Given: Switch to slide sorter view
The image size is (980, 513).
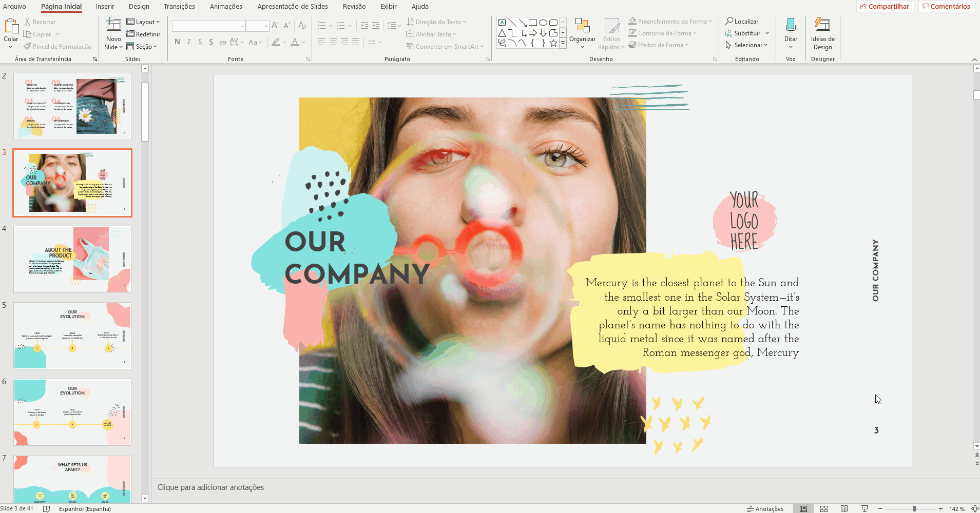Looking at the screenshot, I should pos(824,509).
